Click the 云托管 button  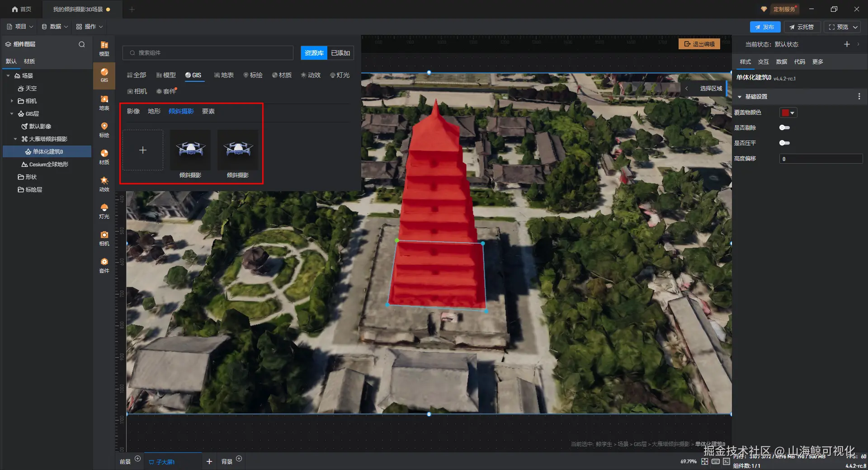coord(802,27)
